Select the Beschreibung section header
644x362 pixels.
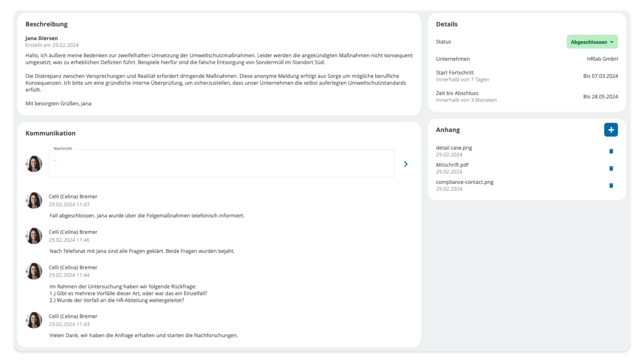point(47,24)
